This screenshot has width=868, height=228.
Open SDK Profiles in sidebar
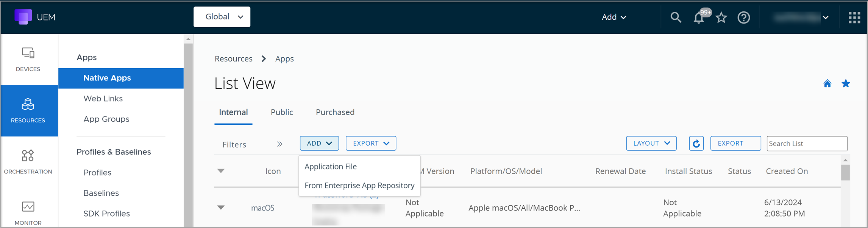(x=106, y=214)
